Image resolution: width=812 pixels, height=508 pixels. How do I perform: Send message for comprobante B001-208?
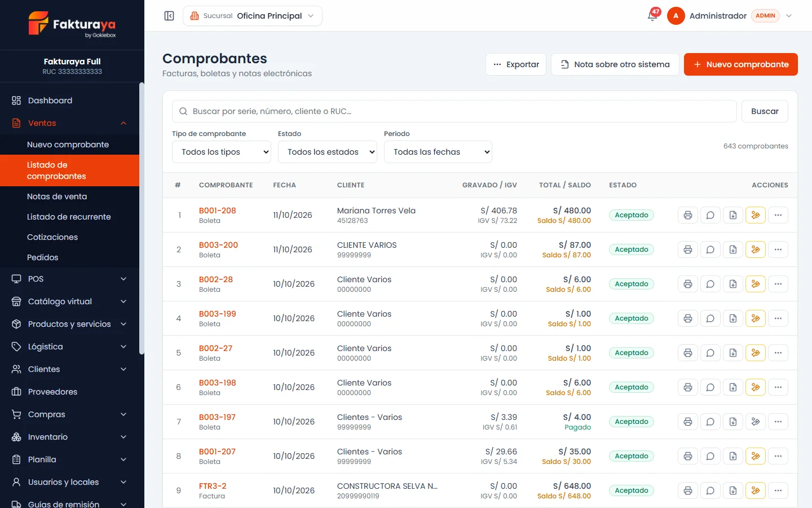click(710, 215)
